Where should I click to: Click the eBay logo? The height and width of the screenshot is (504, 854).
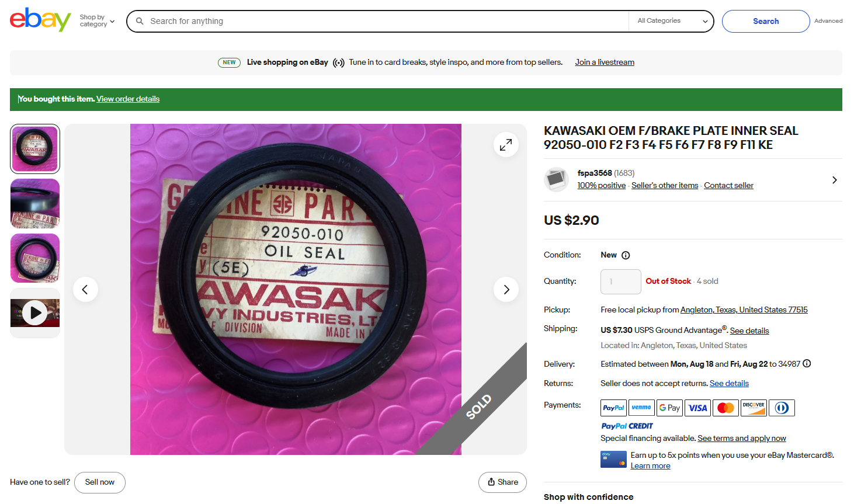coord(40,20)
